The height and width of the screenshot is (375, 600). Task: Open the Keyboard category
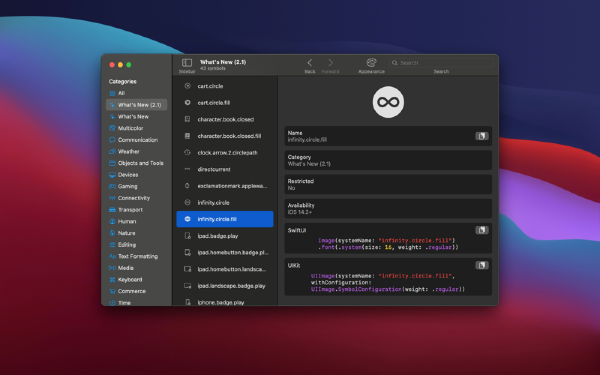point(136,280)
